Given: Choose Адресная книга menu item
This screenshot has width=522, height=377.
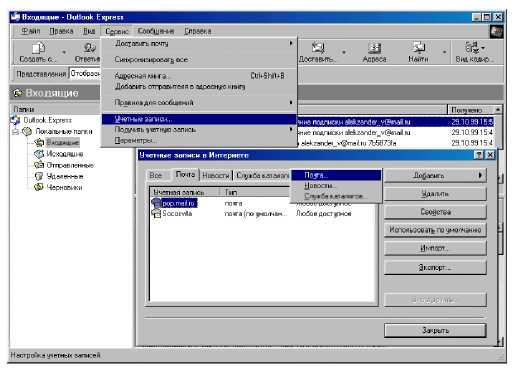Looking at the screenshot, I should pos(199,76).
